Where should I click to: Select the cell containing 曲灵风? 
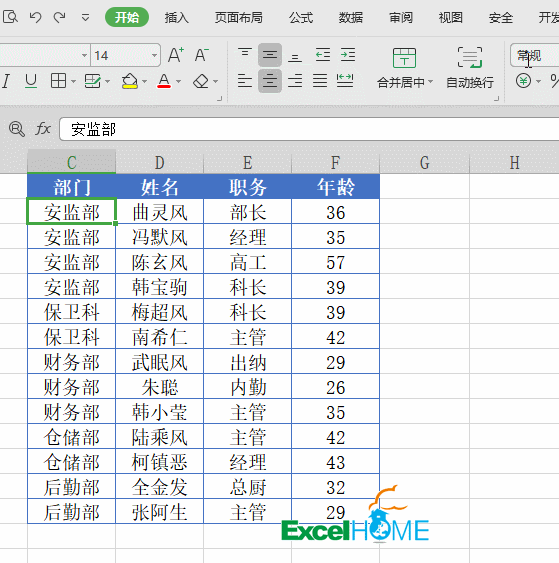[160, 212]
